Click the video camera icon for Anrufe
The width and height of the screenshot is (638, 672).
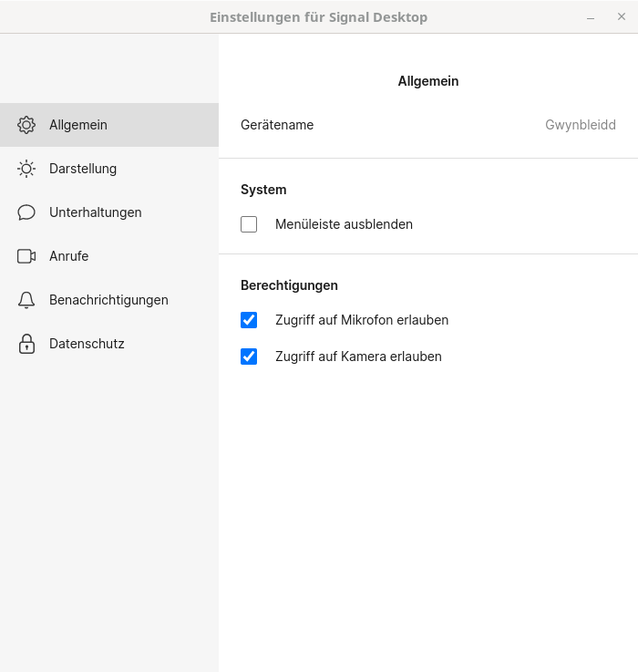[26, 256]
